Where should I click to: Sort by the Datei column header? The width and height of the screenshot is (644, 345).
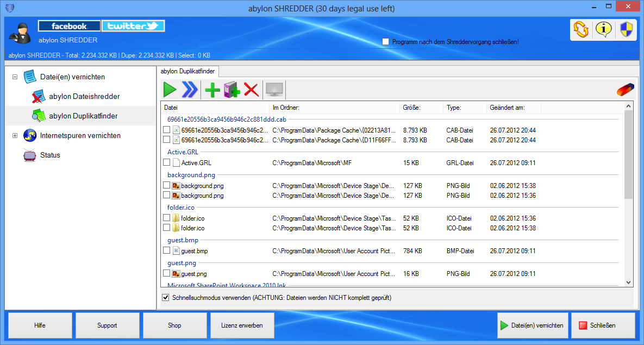point(215,108)
